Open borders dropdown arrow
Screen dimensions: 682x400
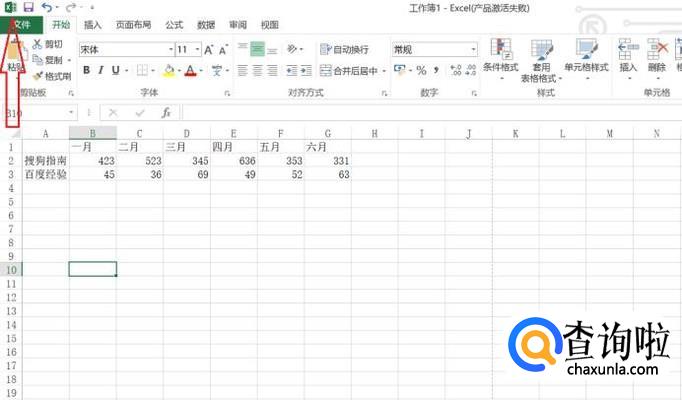[153, 70]
